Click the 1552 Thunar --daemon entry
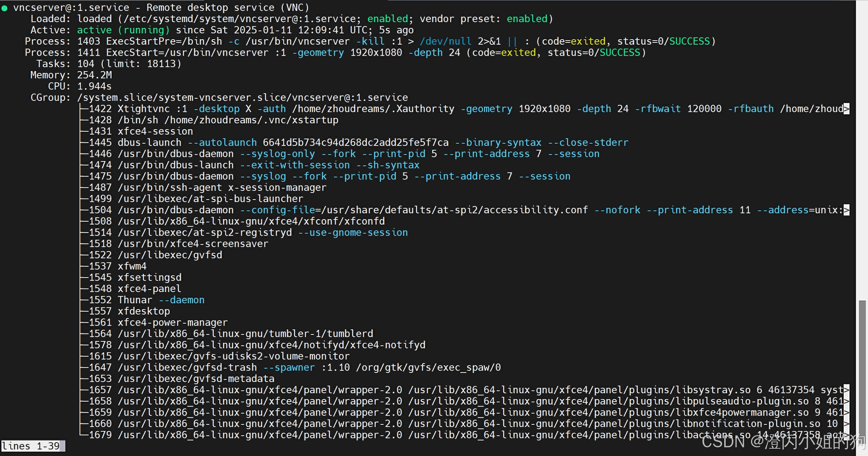 [147, 300]
